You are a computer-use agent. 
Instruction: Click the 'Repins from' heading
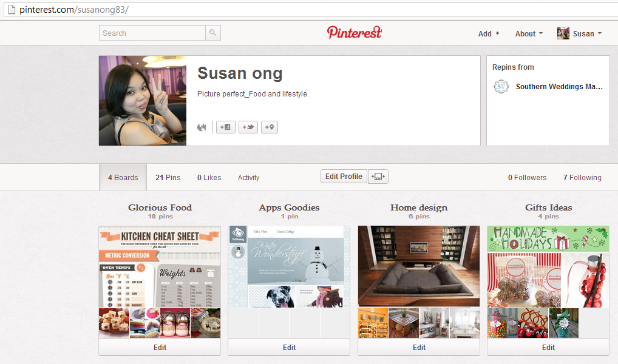pos(513,67)
